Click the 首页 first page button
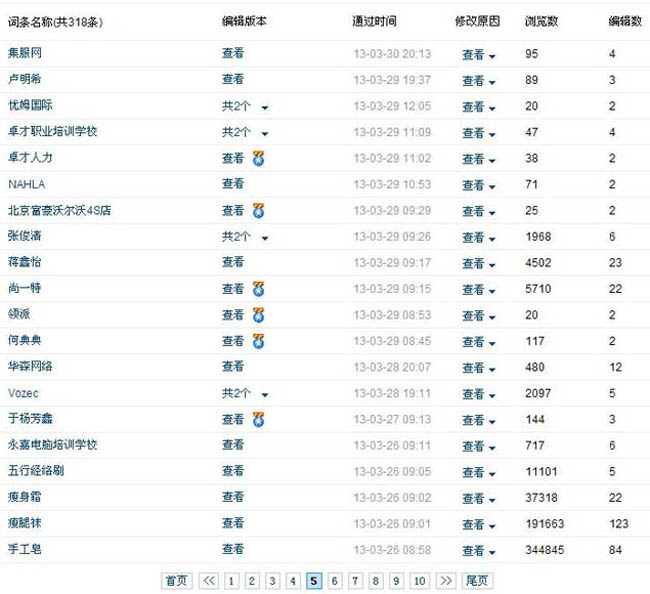 click(x=176, y=580)
